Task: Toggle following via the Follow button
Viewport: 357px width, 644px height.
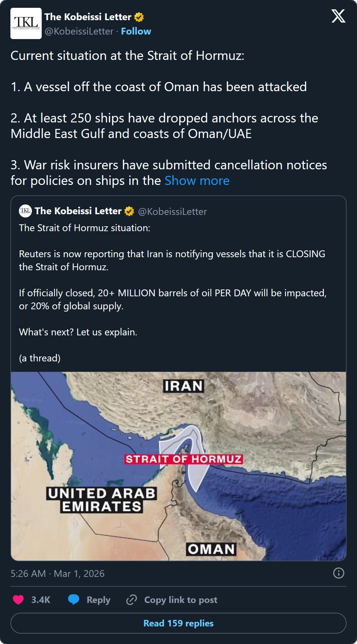Action: (x=136, y=31)
